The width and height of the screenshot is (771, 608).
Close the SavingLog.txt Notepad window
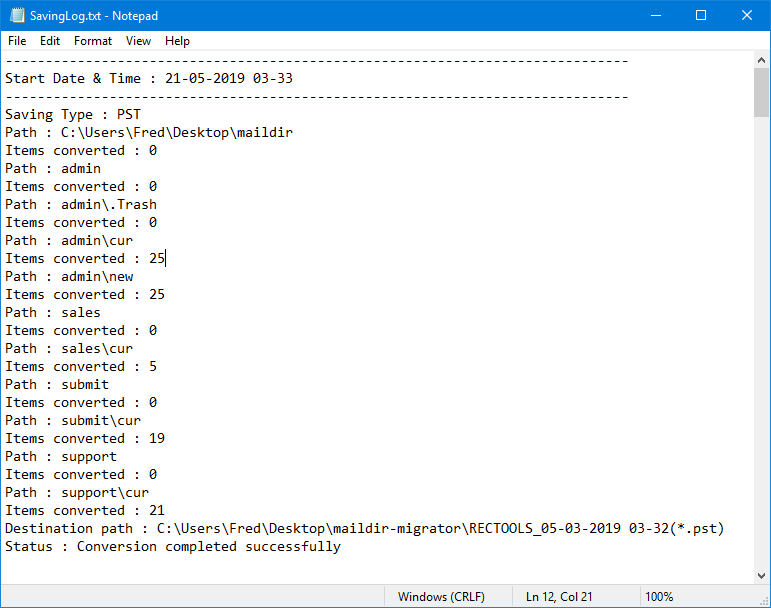coord(747,15)
